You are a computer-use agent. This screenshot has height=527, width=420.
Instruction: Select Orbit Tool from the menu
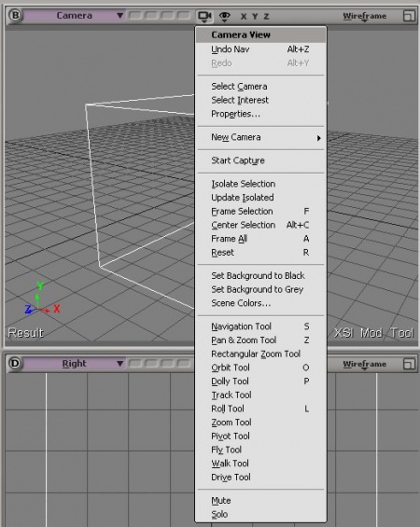click(260, 368)
